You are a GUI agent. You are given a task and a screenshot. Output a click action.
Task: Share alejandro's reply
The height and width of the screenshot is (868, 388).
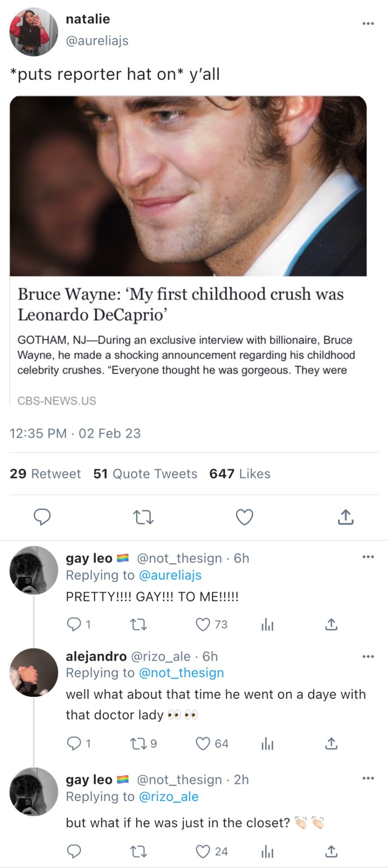tap(331, 744)
